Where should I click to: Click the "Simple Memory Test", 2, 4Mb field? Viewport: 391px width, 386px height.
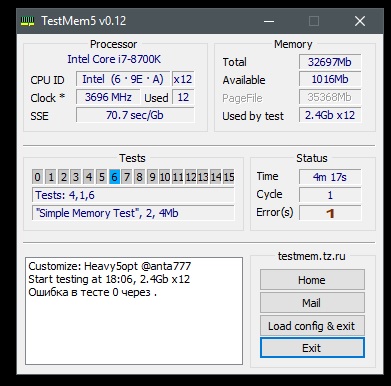[x=133, y=213]
